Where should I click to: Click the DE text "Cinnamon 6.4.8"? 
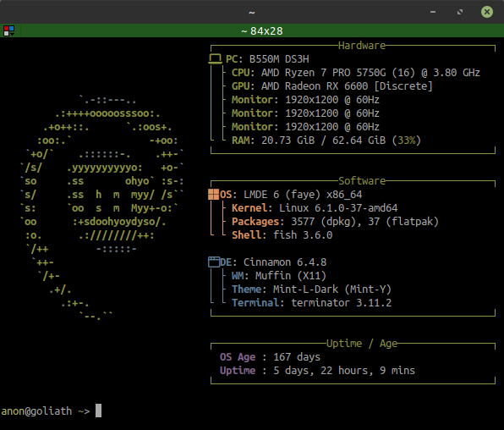coord(285,262)
